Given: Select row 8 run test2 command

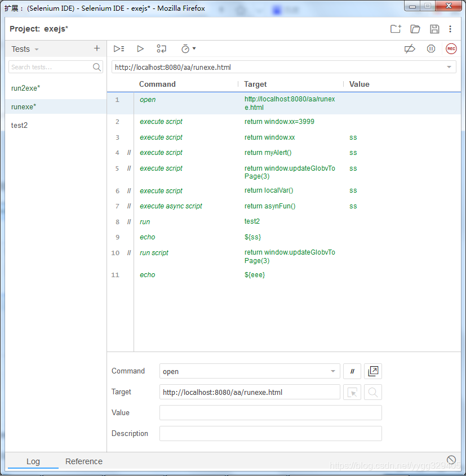Looking at the screenshot, I should tap(284, 221).
